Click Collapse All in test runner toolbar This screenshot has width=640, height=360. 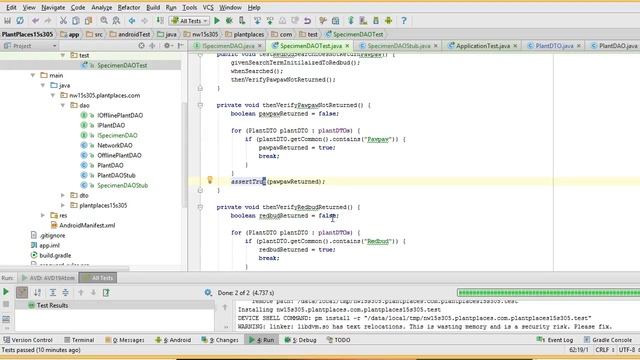click(x=65, y=292)
